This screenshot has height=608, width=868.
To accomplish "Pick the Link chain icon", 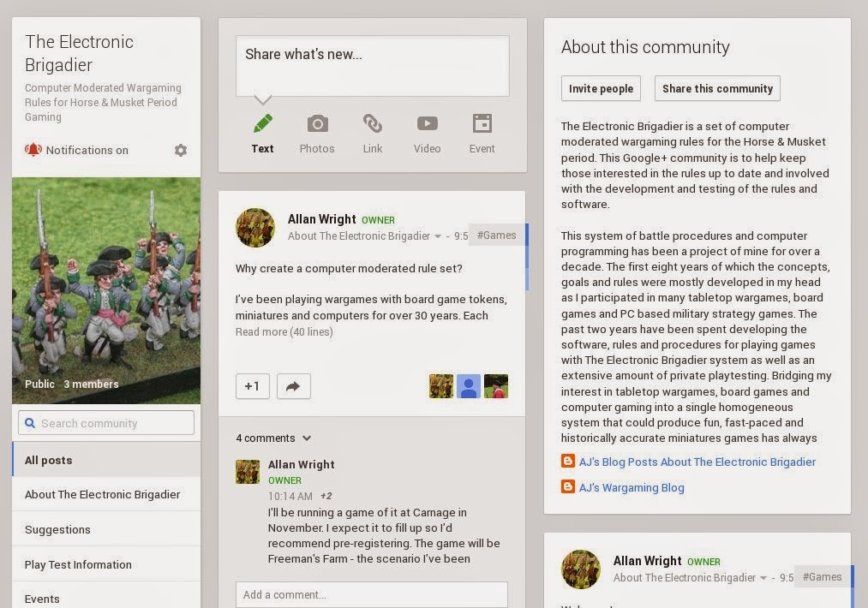I will coord(373,123).
